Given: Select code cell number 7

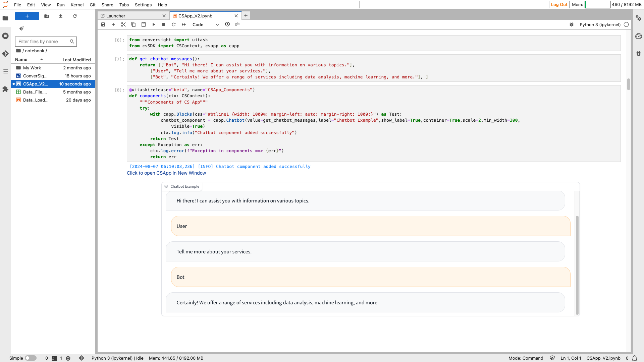Looking at the screenshot, I should click(373, 68).
